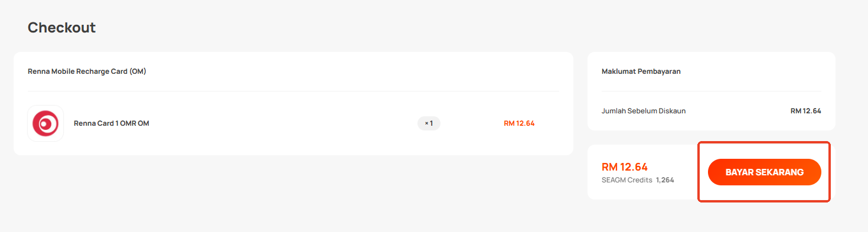868x232 pixels.
Task: Click the Maklumat Pembayaran heading
Action: pos(641,71)
